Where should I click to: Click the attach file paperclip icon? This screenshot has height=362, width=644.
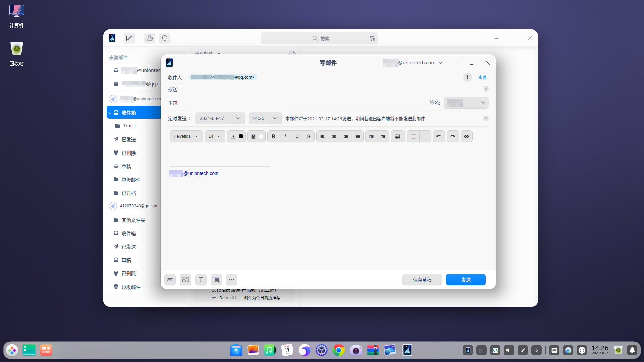[170, 280]
